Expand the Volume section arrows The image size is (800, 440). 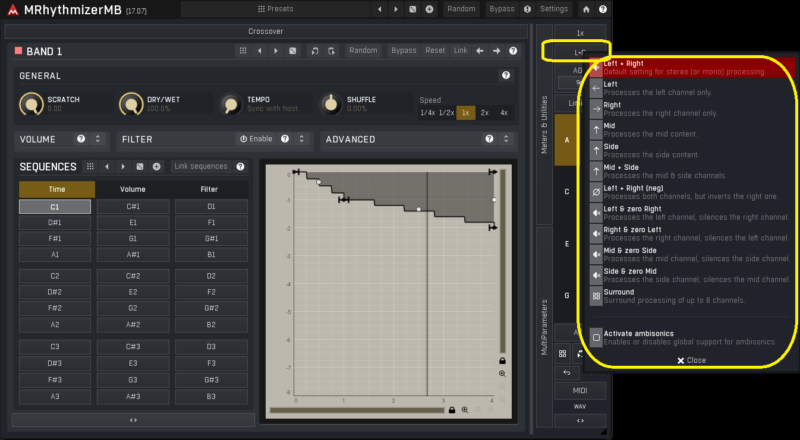(x=98, y=139)
